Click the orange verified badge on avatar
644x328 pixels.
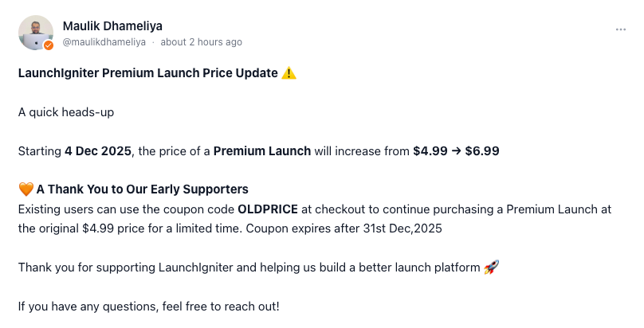click(49, 45)
